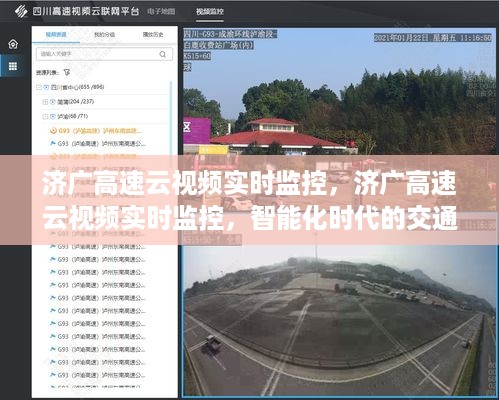499x400 pixels.
Task: Click the camera icon of last fully visible G93 row
Action: (x=53, y=375)
